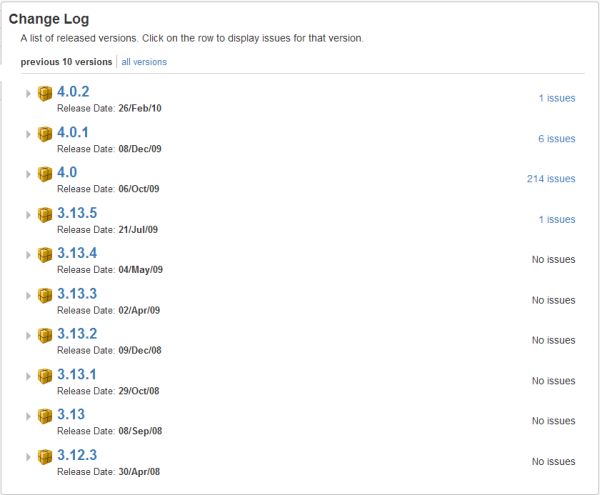Expand the 4.0 version row arrow
600x495 pixels.
pos(28,174)
